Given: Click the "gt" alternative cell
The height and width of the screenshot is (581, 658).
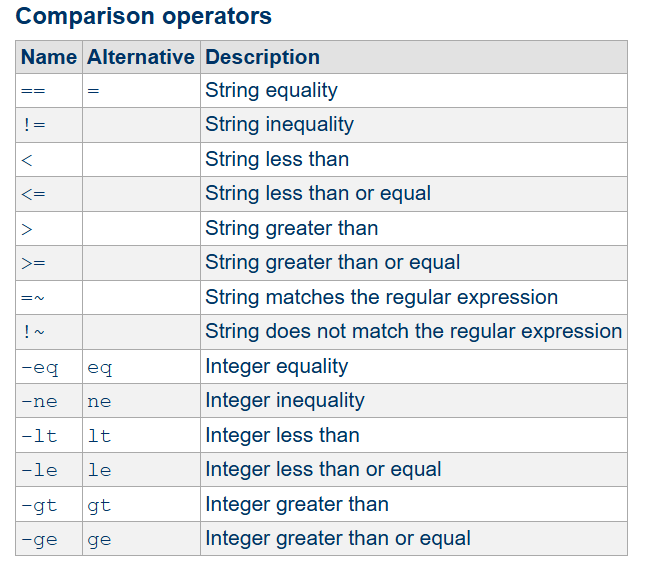Looking at the screenshot, I should tap(99, 505).
